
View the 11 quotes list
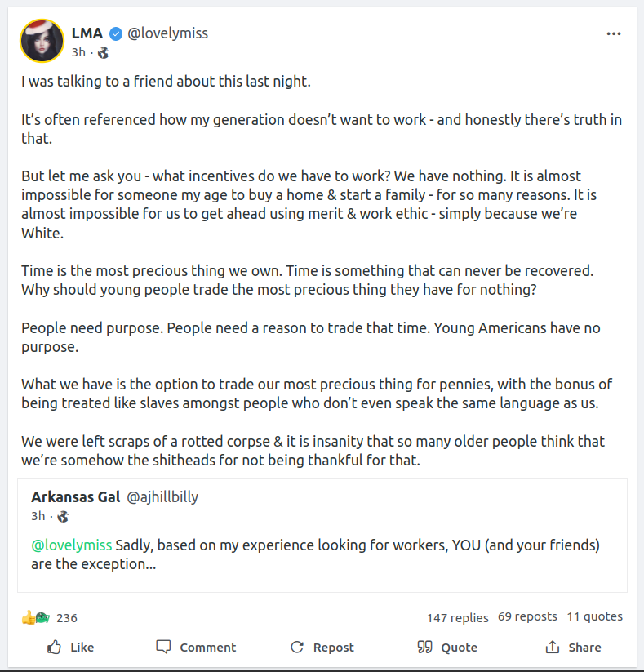[x=594, y=616]
